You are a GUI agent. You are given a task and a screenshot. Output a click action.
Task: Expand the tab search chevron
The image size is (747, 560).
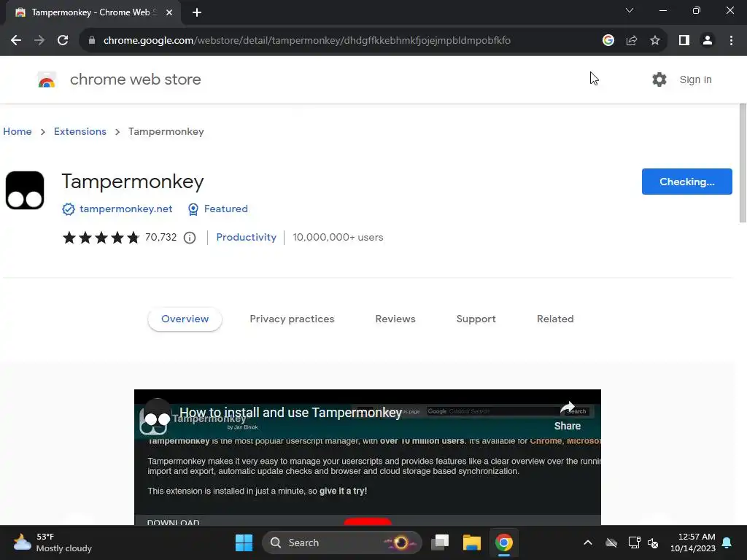630,10
